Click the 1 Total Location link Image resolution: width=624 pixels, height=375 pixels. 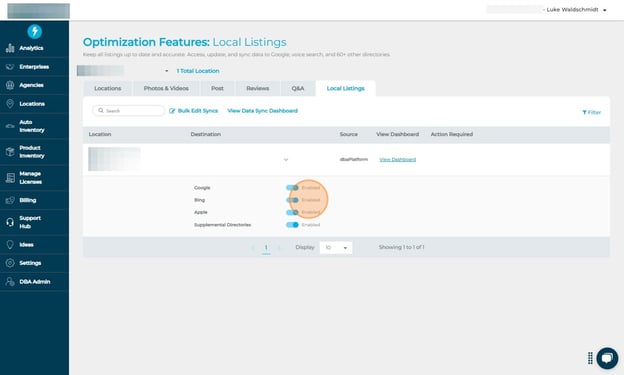198,71
